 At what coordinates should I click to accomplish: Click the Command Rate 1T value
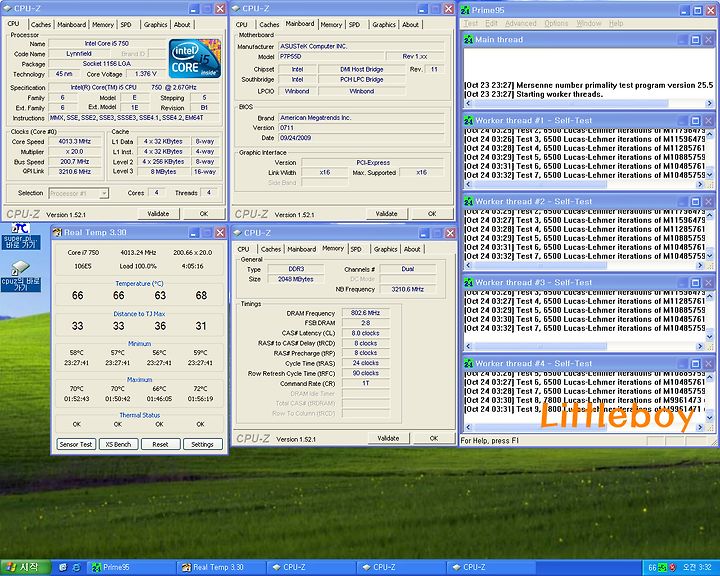pyautogui.click(x=366, y=383)
